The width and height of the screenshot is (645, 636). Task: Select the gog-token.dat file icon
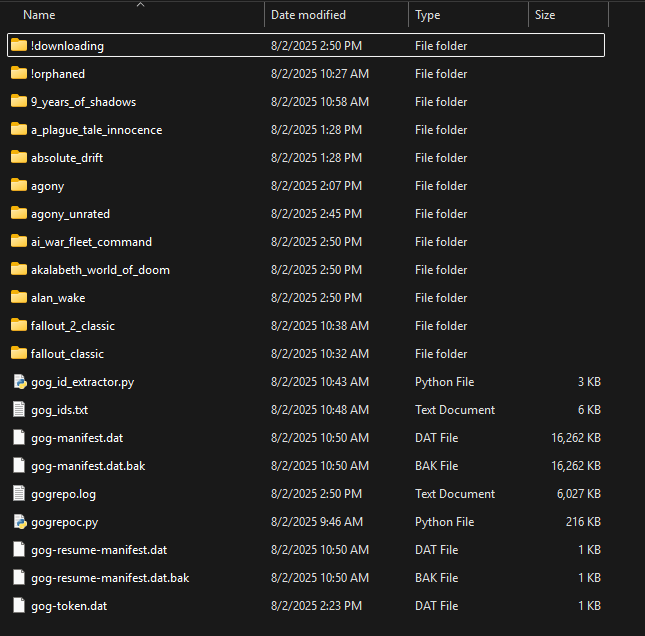click(18, 606)
